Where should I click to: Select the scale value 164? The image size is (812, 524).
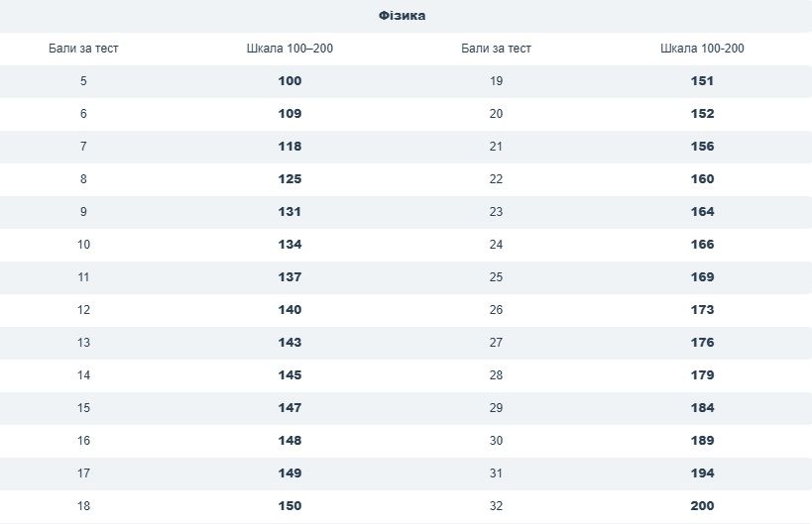click(702, 212)
